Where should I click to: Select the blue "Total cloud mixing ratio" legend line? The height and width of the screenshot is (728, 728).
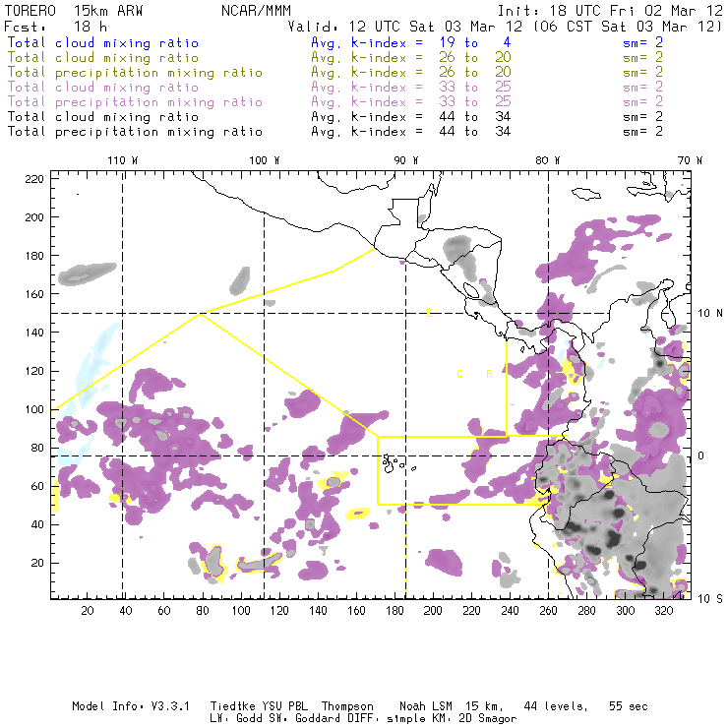(x=103, y=42)
